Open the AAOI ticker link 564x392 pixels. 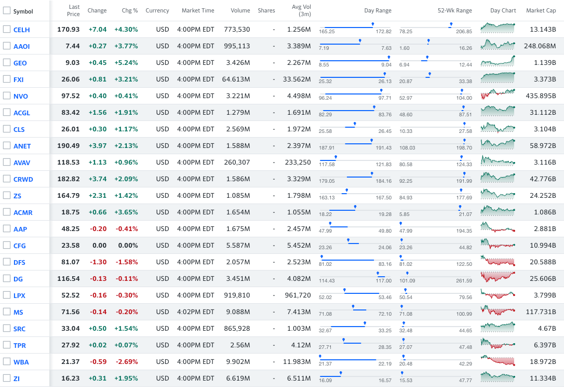point(22,46)
